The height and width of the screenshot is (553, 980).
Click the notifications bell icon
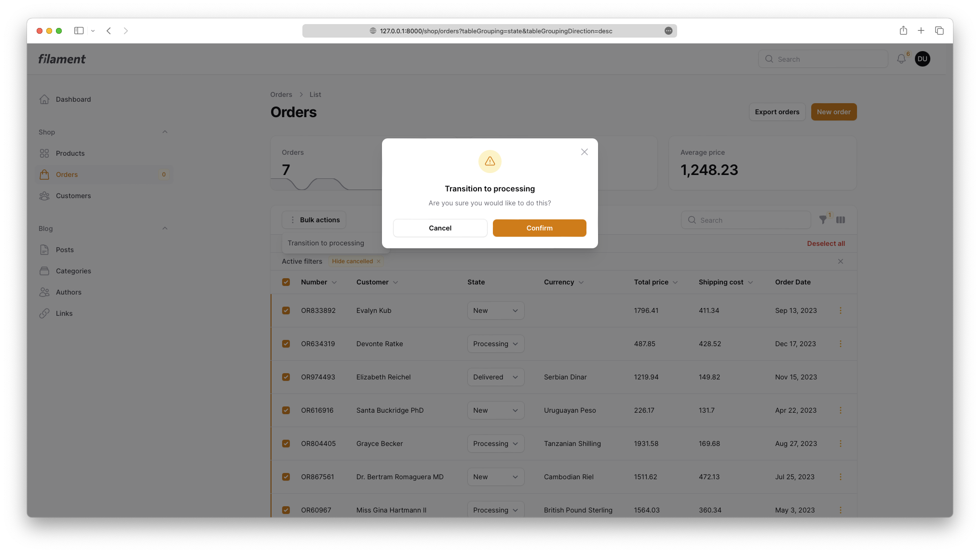click(x=901, y=58)
